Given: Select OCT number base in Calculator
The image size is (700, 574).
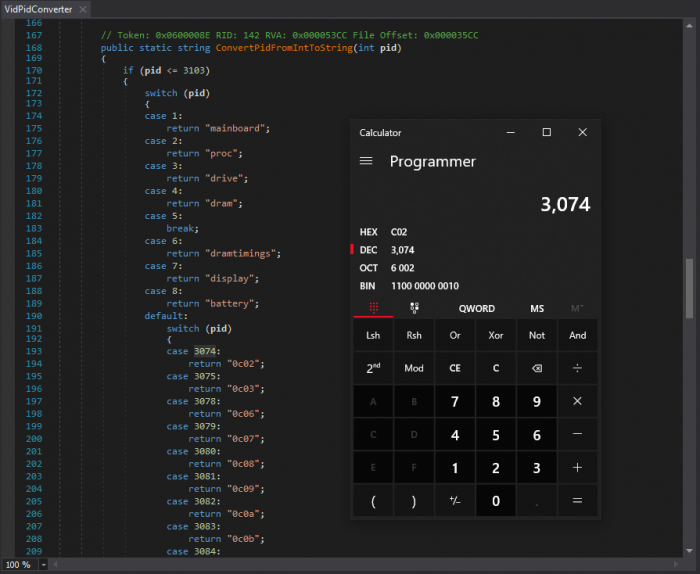Looking at the screenshot, I should (x=475, y=268).
